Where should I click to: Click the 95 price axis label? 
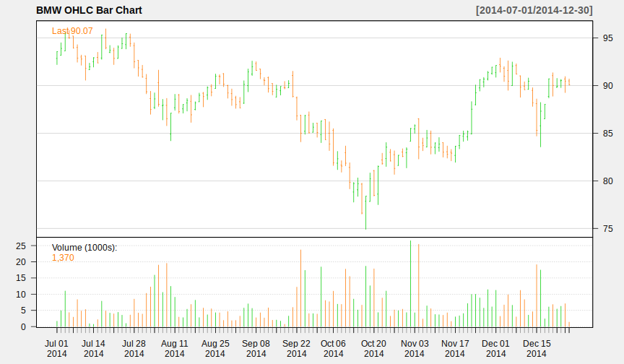click(x=608, y=38)
